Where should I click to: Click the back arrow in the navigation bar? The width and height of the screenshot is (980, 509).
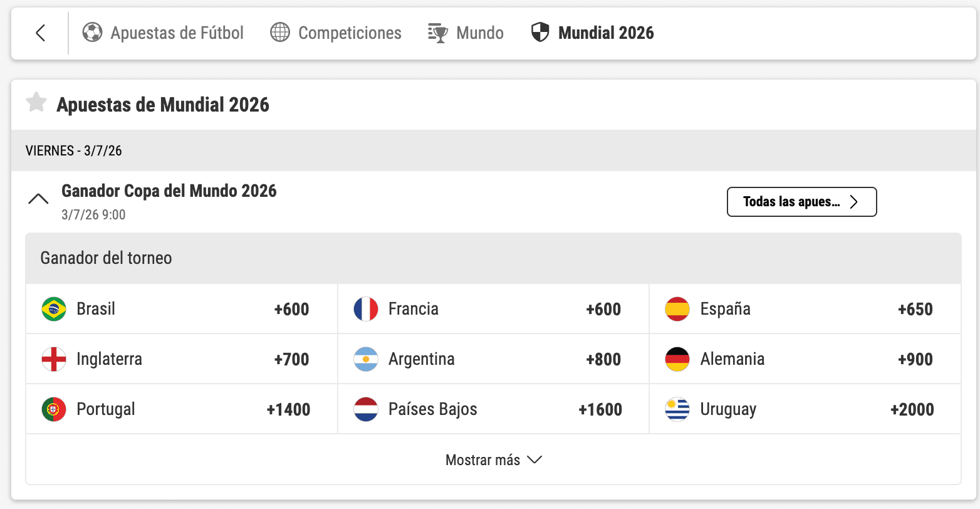pos(39,33)
